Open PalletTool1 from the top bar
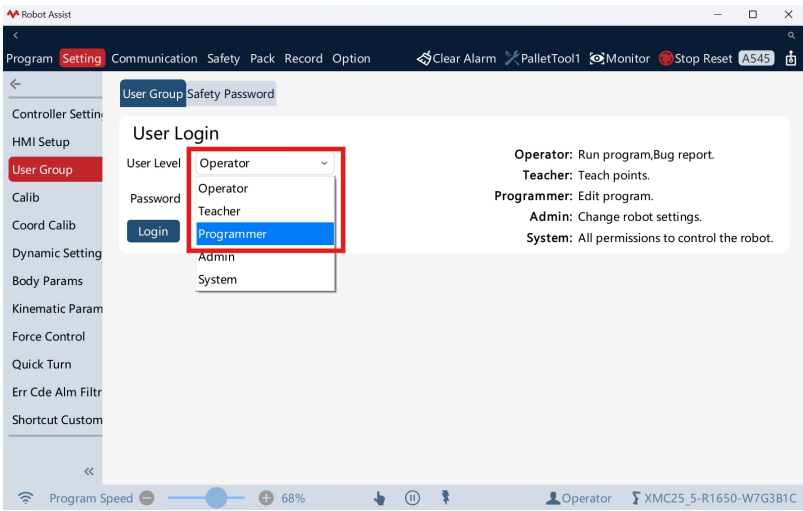Viewport: 803px width, 511px height. (x=542, y=58)
